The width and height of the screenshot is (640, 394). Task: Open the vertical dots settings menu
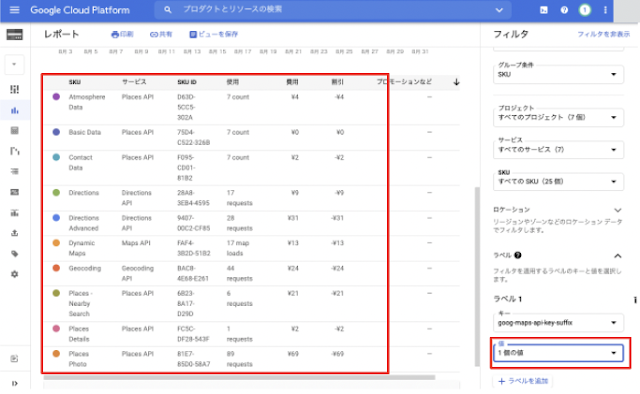click(605, 10)
